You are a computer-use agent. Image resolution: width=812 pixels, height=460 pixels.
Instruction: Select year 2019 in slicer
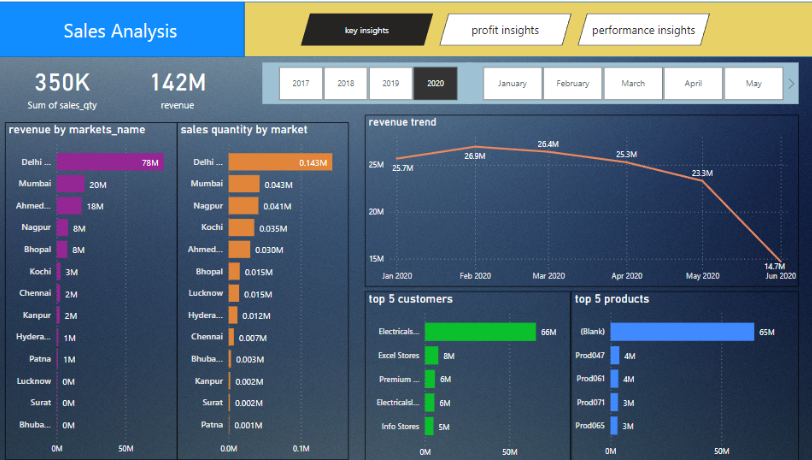390,84
